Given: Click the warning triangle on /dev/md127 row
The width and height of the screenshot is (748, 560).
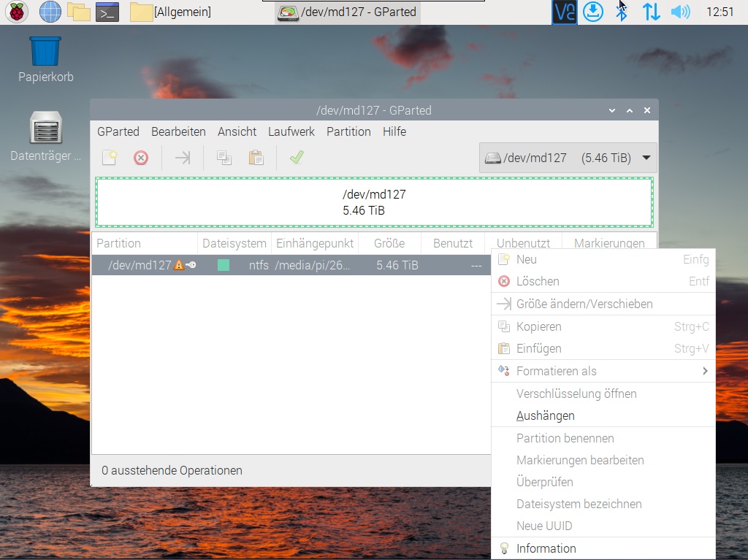Looking at the screenshot, I should point(178,265).
